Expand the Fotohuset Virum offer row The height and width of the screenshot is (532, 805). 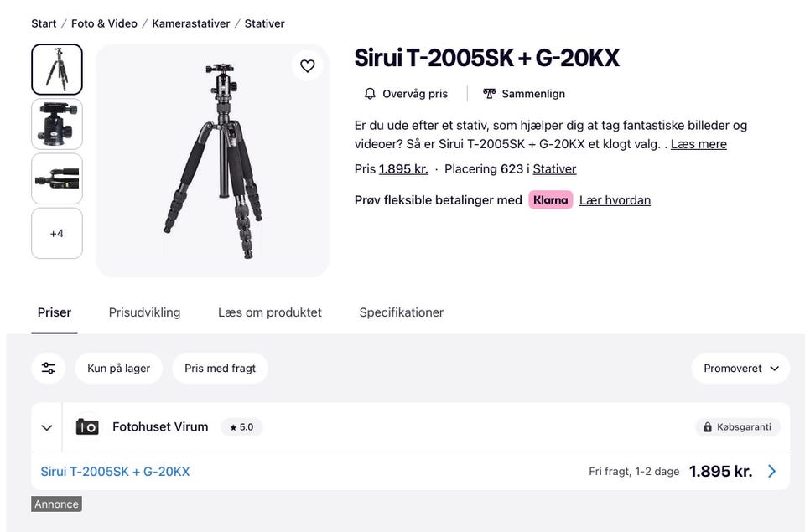[x=47, y=428]
